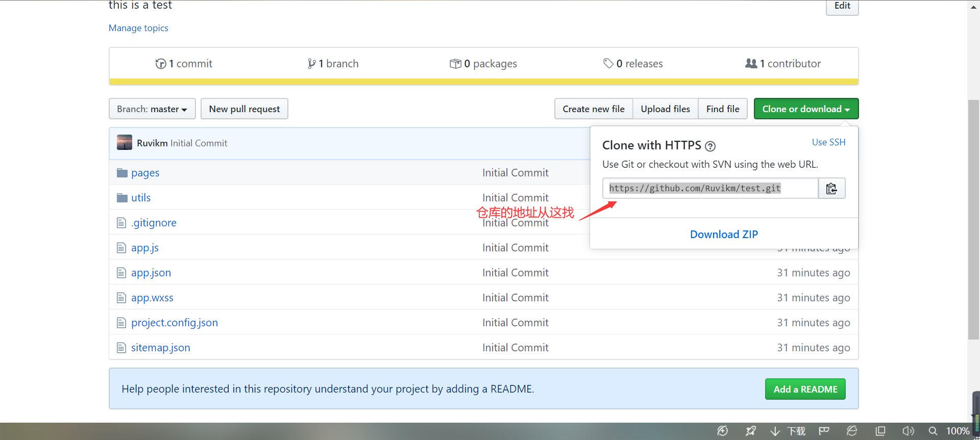Click Download ZIP

724,234
